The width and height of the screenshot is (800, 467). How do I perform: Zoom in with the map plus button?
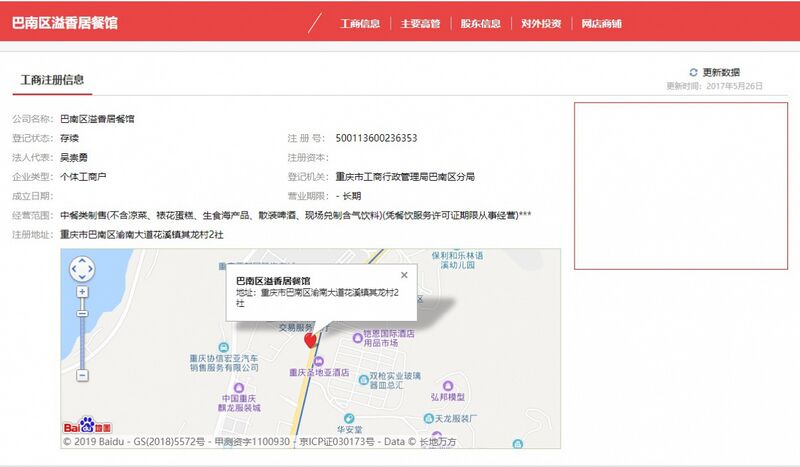[x=82, y=292]
